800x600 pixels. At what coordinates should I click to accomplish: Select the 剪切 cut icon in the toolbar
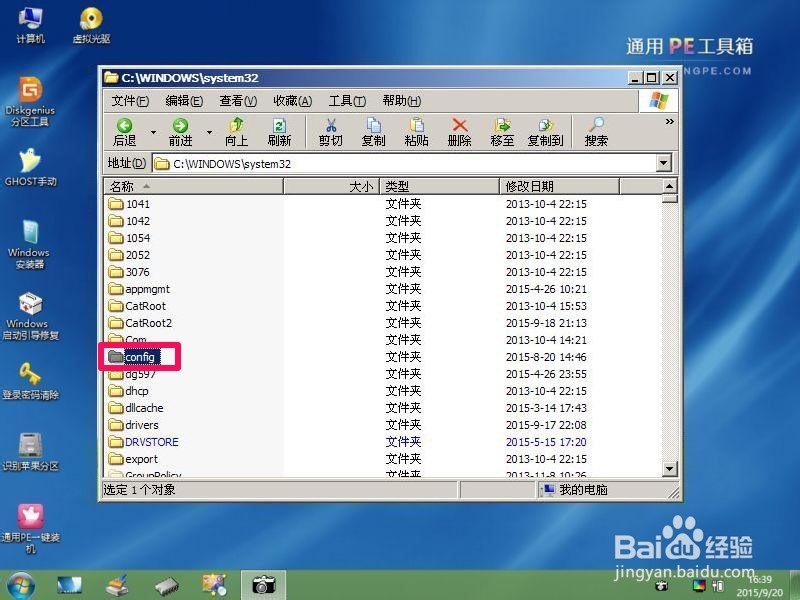tap(331, 131)
